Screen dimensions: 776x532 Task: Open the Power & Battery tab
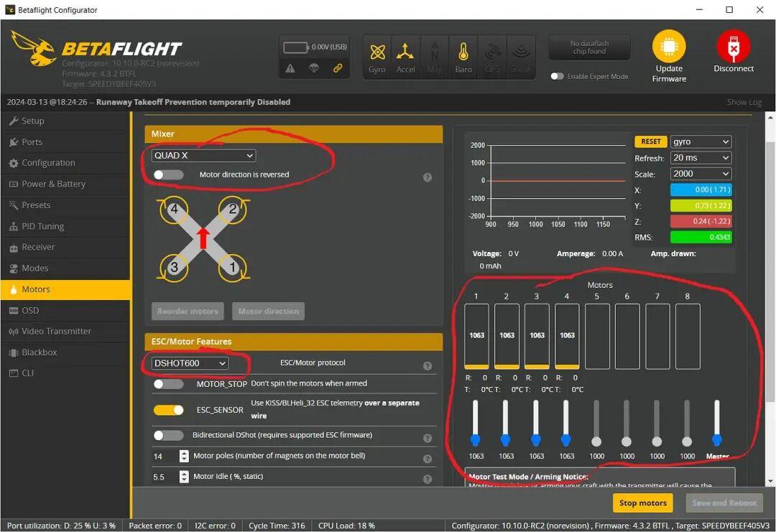pos(65,184)
